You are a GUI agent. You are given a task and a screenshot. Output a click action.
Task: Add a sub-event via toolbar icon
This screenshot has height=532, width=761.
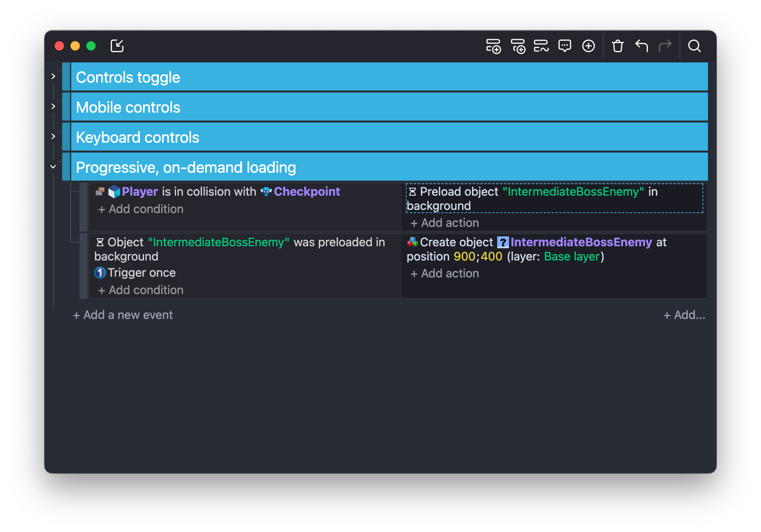click(518, 46)
